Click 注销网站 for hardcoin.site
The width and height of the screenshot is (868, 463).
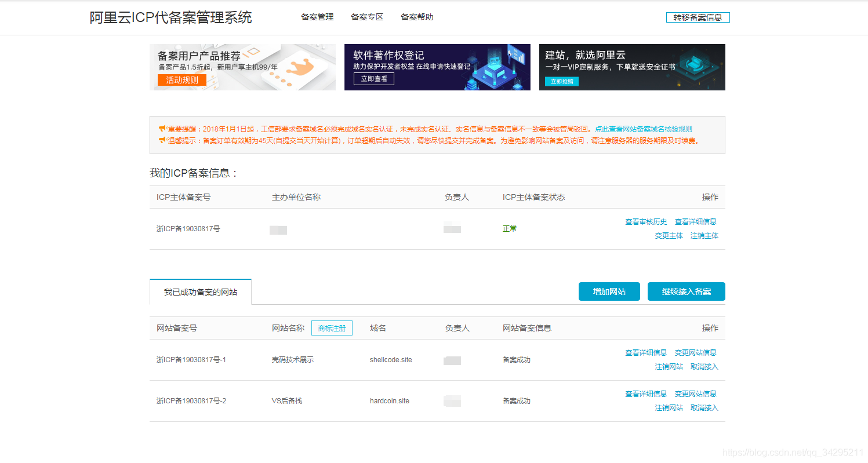pyautogui.click(x=669, y=407)
